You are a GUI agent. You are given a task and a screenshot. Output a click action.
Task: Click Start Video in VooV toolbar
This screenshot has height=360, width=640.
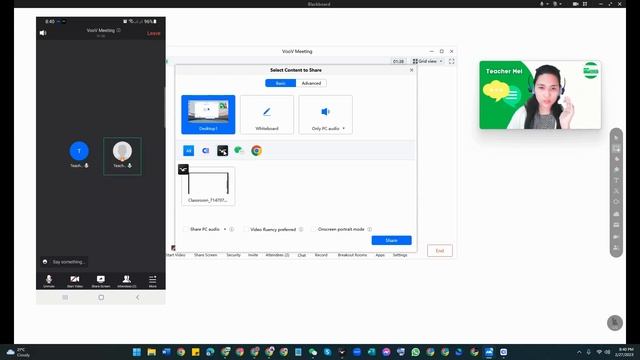[x=176, y=255]
